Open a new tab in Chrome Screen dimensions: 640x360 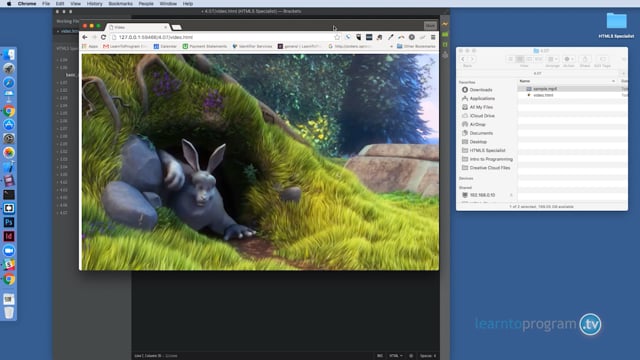[177, 27]
